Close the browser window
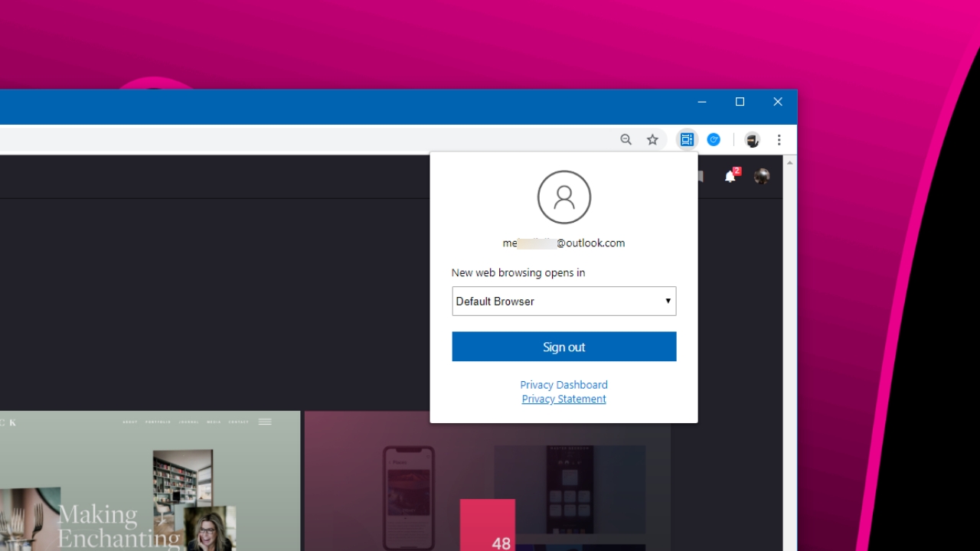980x551 pixels. point(778,102)
